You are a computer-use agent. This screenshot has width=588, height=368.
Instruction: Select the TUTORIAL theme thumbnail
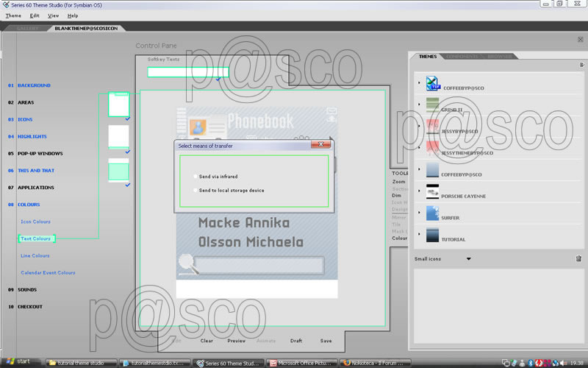click(432, 235)
